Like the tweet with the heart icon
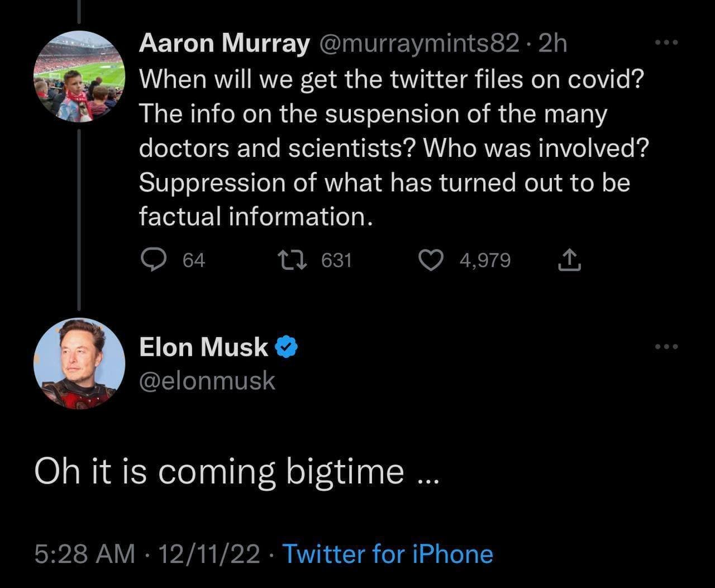 point(431,260)
